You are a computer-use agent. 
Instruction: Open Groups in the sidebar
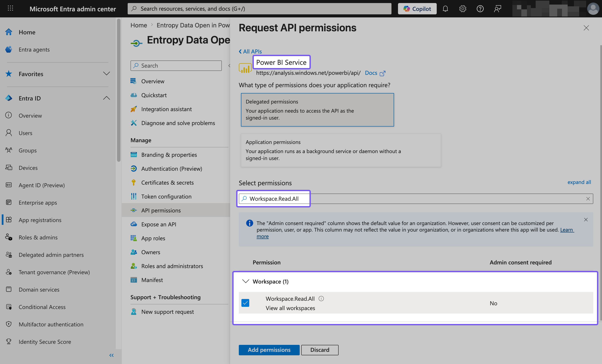[x=28, y=150]
